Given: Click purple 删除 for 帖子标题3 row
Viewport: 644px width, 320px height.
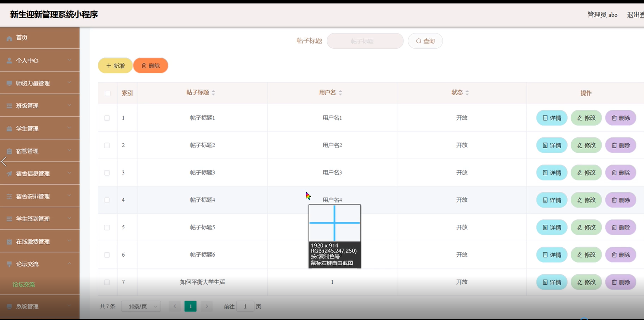Looking at the screenshot, I should [x=621, y=173].
